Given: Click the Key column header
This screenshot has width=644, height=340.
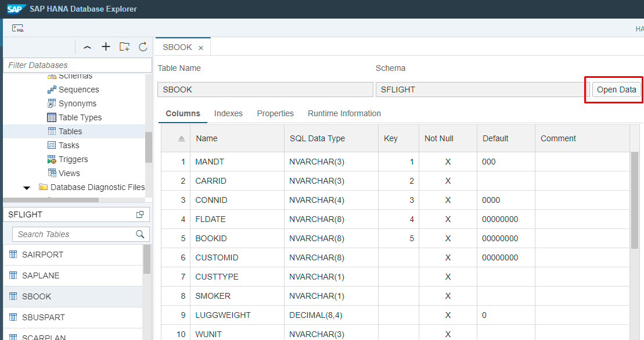Looking at the screenshot, I should point(398,138).
